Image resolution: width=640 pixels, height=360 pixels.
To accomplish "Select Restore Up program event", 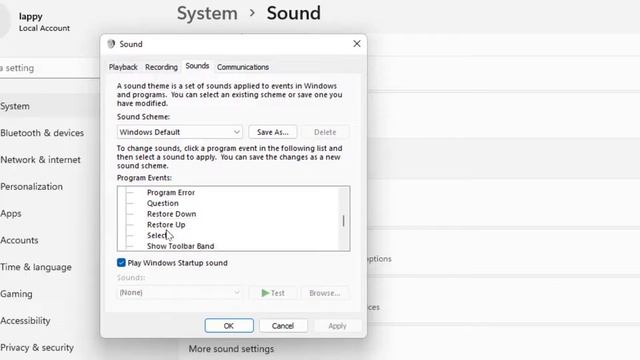I will 166,225.
